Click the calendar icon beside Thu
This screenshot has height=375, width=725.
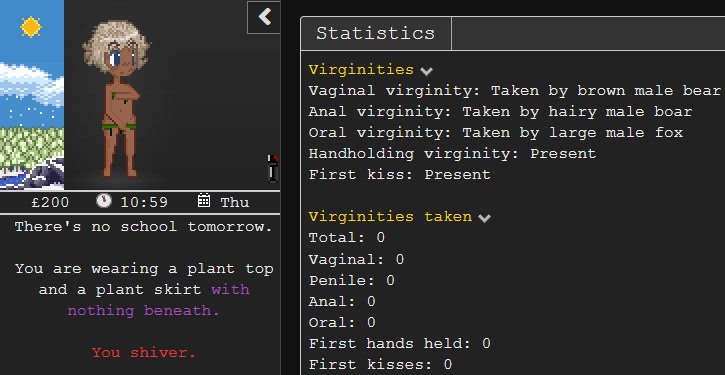(x=204, y=201)
